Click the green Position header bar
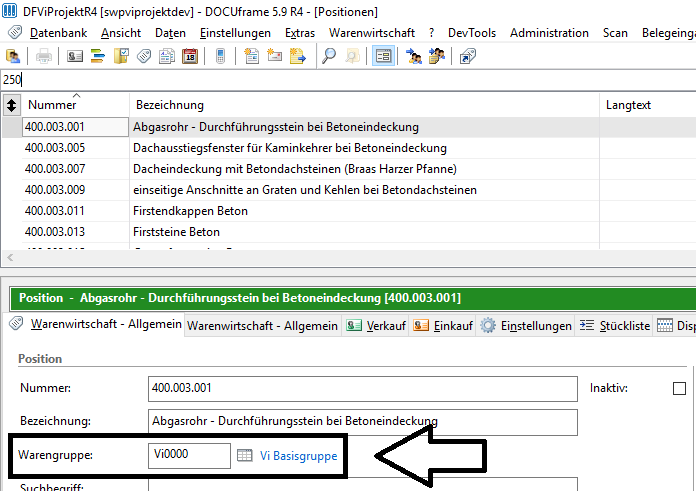696x491 pixels. pyautogui.click(x=353, y=298)
